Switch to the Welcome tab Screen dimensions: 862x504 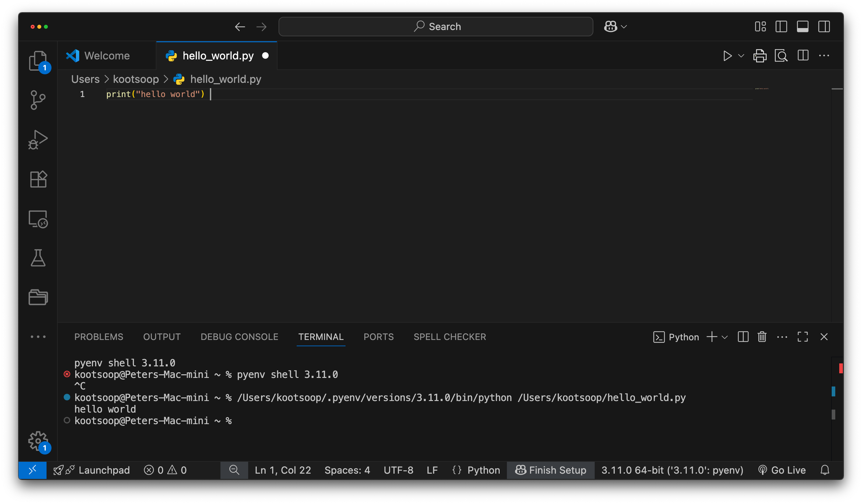(x=107, y=56)
